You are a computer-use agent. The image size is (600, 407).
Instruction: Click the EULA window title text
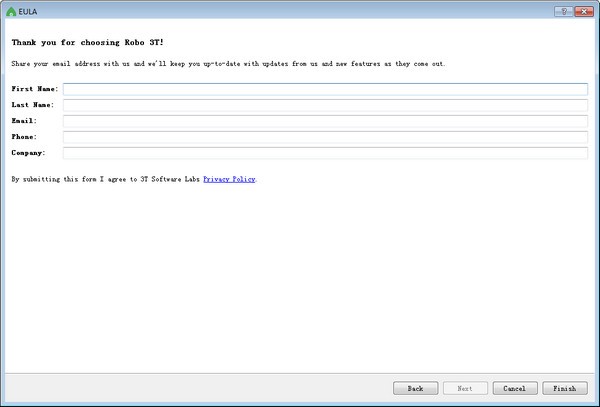pyautogui.click(x=30, y=11)
